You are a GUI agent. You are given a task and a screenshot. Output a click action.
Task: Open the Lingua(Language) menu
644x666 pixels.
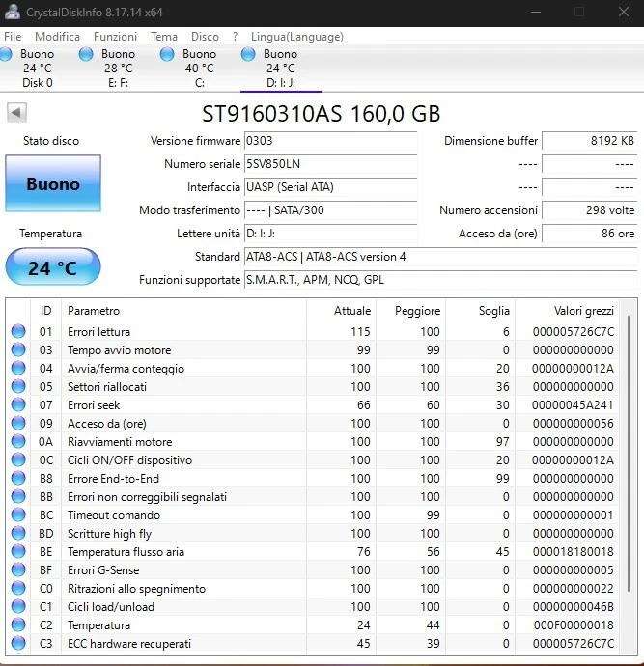point(297,37)
